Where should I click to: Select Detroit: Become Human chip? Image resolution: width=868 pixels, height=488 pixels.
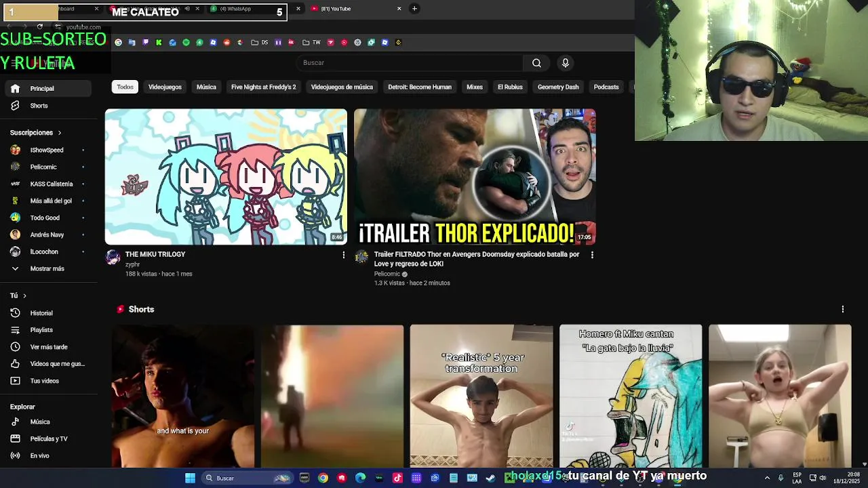click(x=420, y=87)
